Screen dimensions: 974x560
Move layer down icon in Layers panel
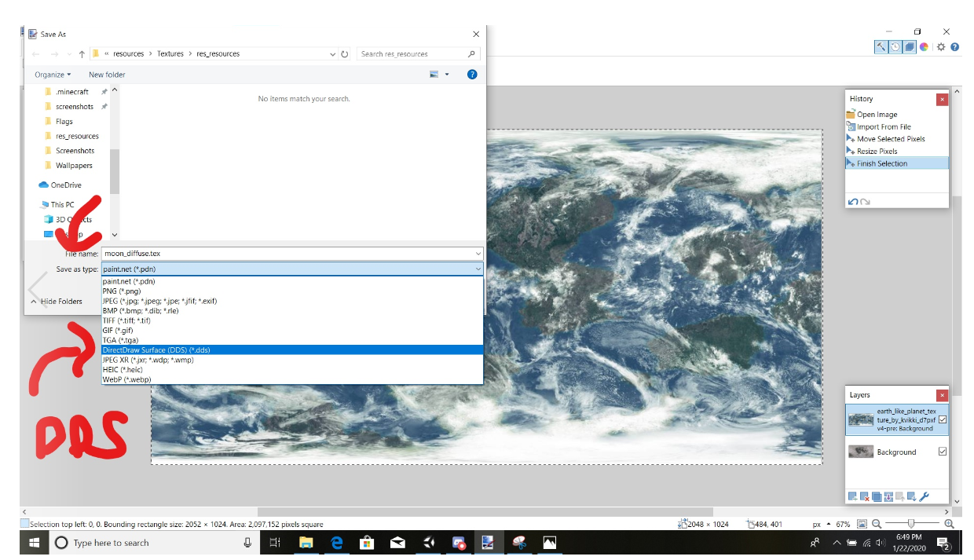[x=911, y=496]
